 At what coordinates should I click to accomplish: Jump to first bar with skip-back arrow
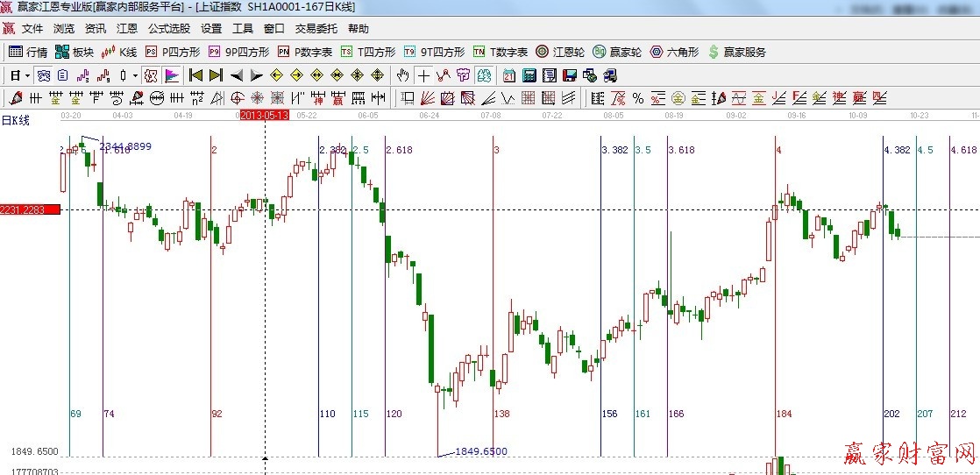(x=195, y=75)
